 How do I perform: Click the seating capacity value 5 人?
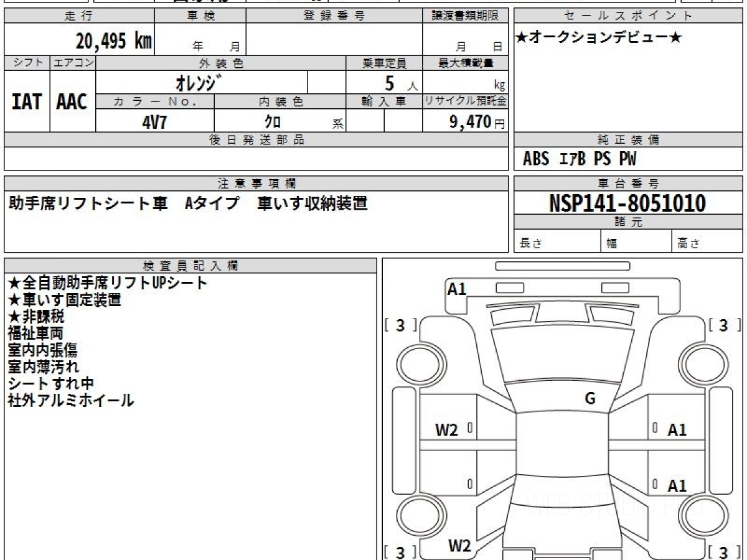[x=400, y=83]
